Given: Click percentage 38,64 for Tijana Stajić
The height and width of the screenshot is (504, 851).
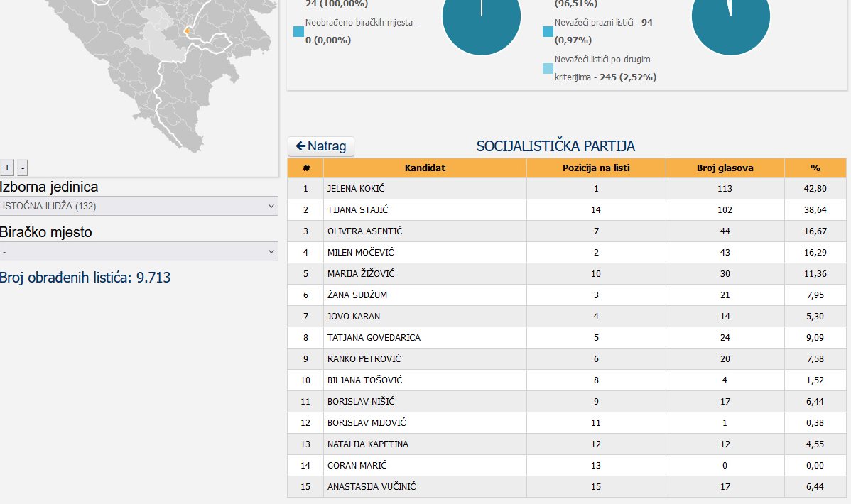Looking at the screenshot, I should click(x=815, y=210).
